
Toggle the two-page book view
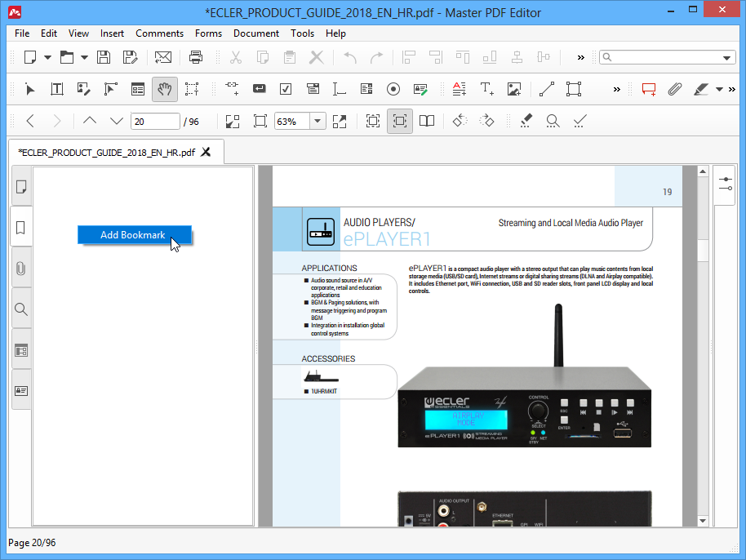click(x=427, y=122)
